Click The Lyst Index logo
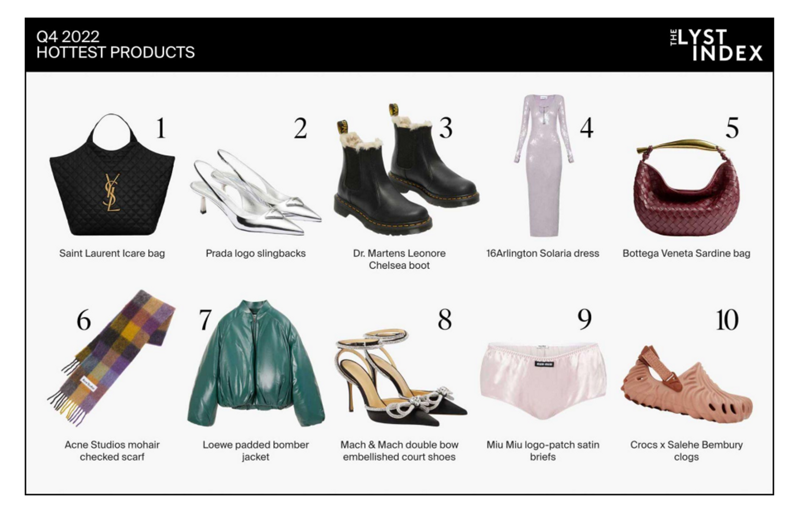The image size is (812, 519). (716, 45)
